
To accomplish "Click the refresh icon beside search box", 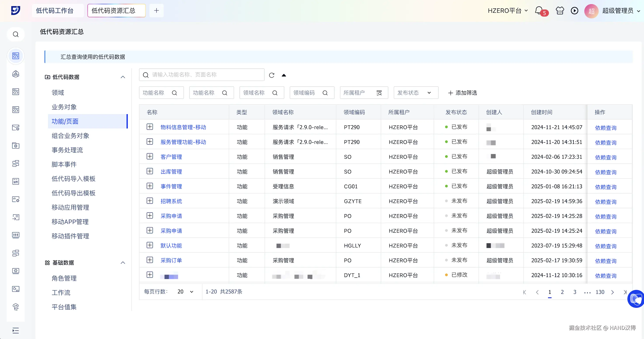I will (x=272, y=75).
